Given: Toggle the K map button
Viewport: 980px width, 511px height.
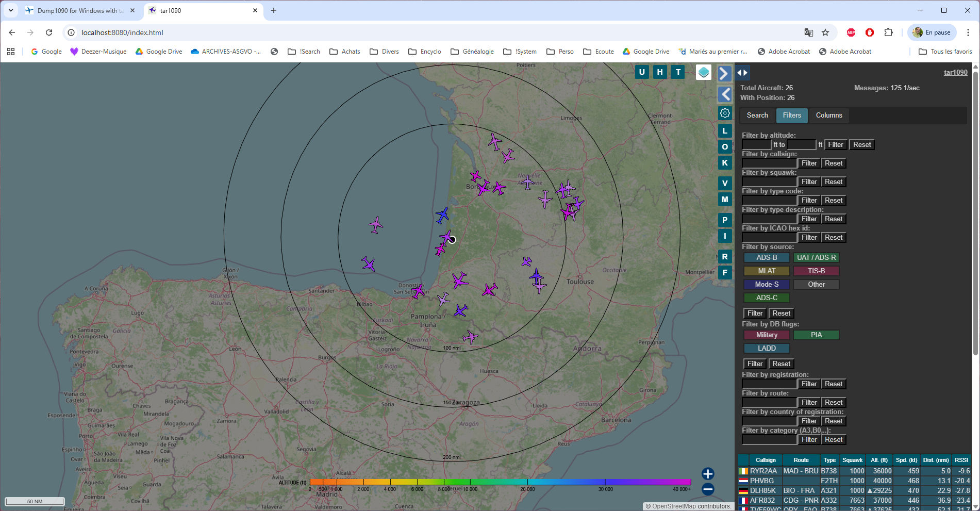Looking at the screenshot, I should 725,163.
